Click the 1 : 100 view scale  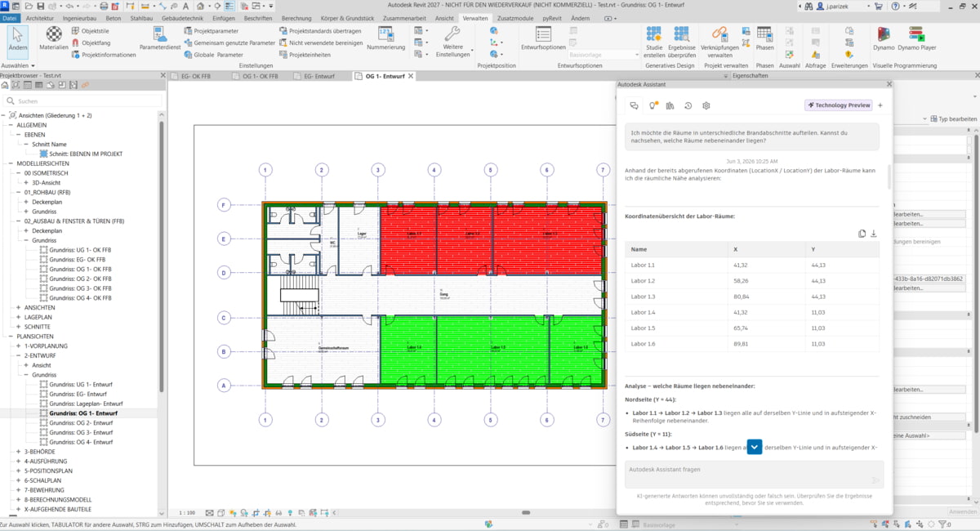pos(187,512)
